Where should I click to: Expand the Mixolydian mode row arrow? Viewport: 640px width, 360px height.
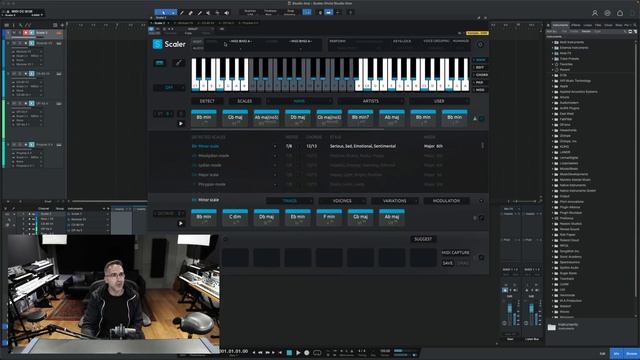[275, 156]
